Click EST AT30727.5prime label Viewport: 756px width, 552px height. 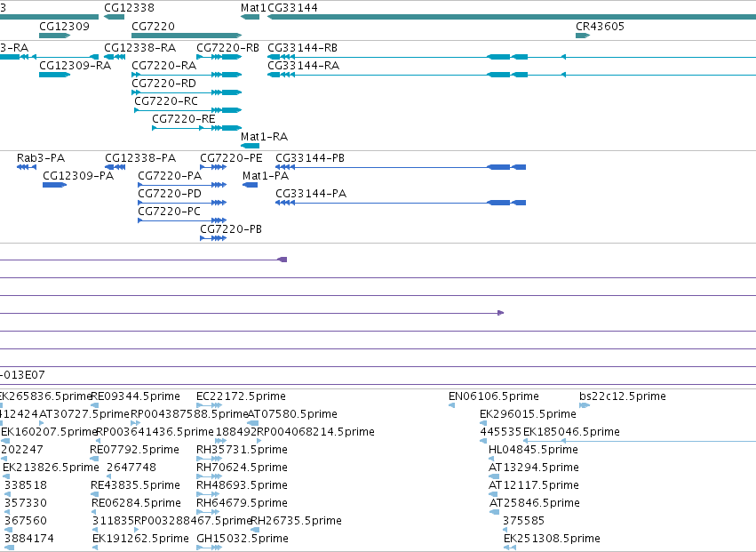pyautogui.click(x=84, y=414)
